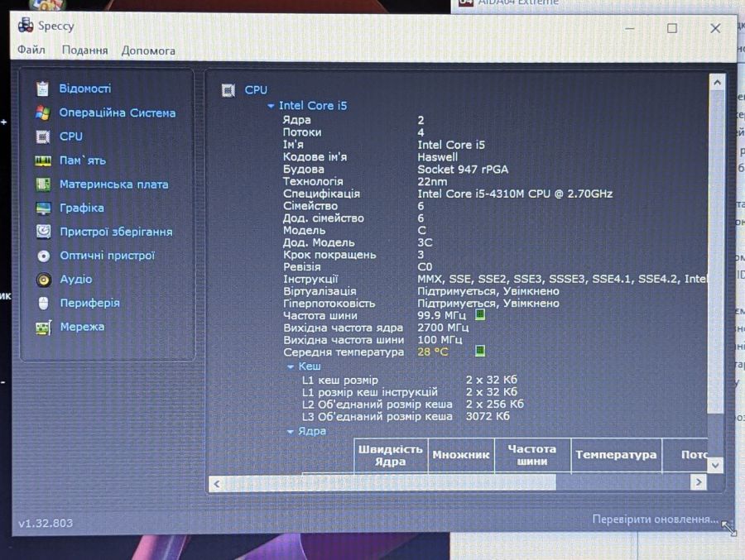
Task: Click the Windows flag icon for Операційна Система
Action: pos(43,112)
